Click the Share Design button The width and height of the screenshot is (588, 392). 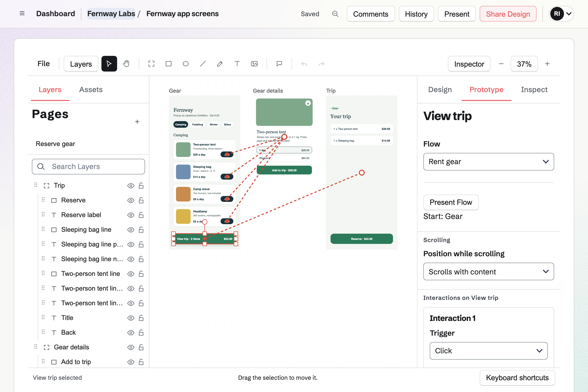[x=508, y=14]
